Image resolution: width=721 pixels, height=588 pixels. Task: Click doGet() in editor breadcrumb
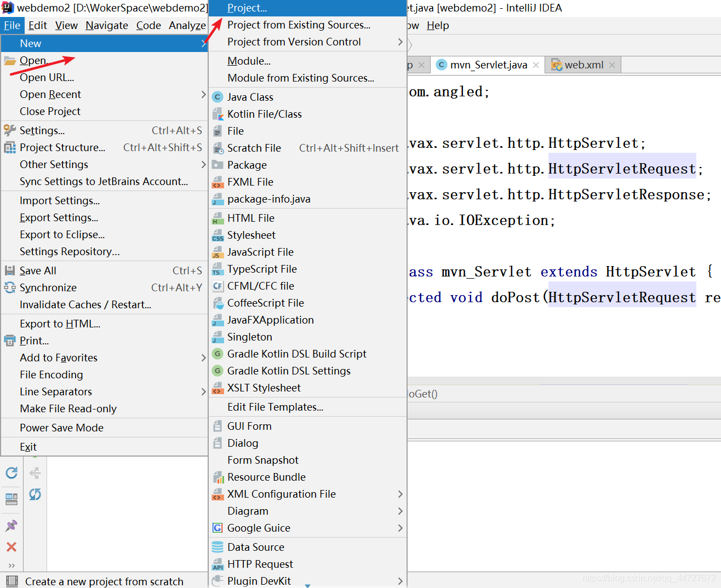point(422,394)
